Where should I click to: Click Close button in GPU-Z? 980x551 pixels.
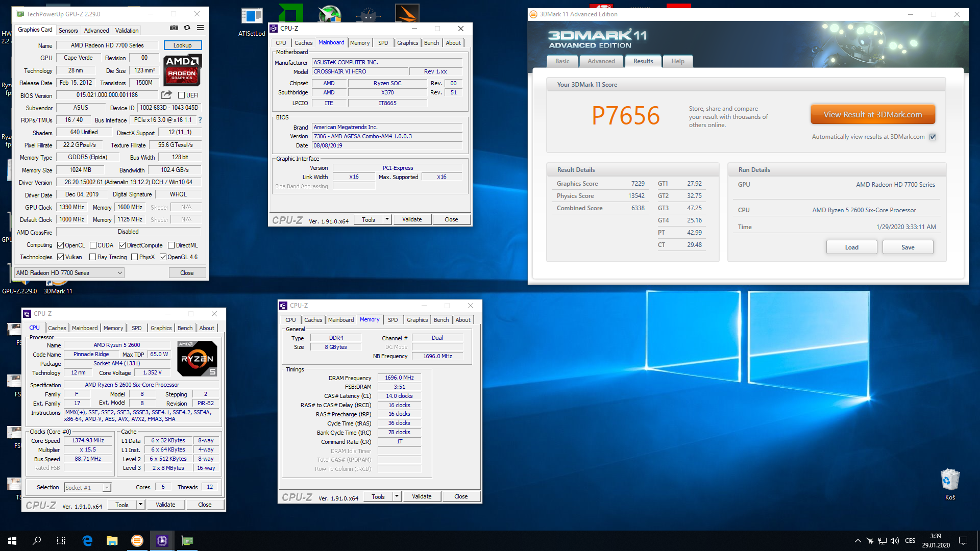point(187,273)
